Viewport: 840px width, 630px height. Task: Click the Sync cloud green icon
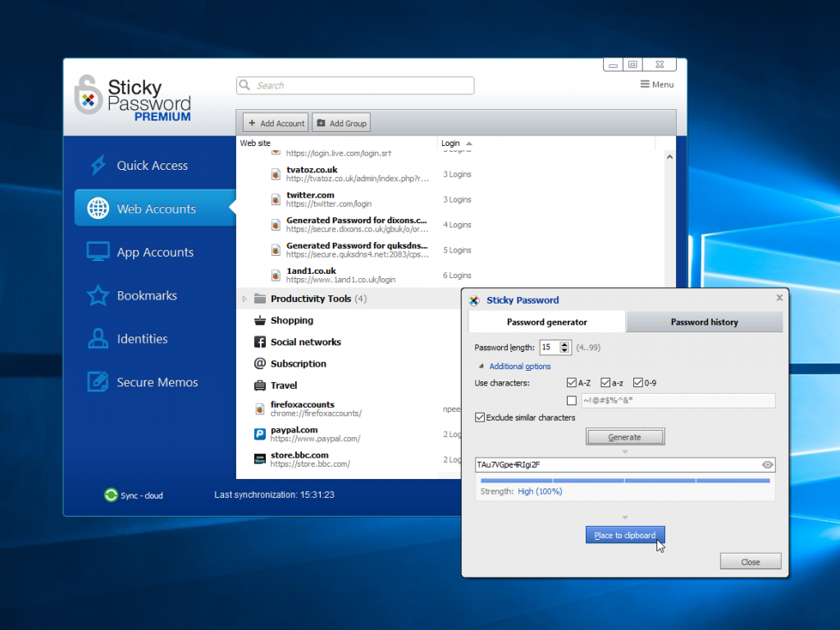pyautogui.click(x=111, y=495)
